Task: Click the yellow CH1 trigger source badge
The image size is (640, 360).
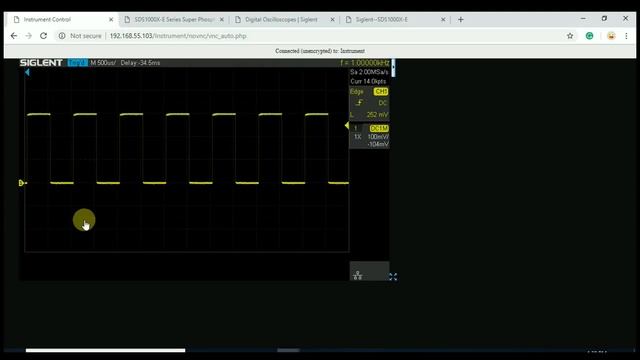Action: pos(381,92)
